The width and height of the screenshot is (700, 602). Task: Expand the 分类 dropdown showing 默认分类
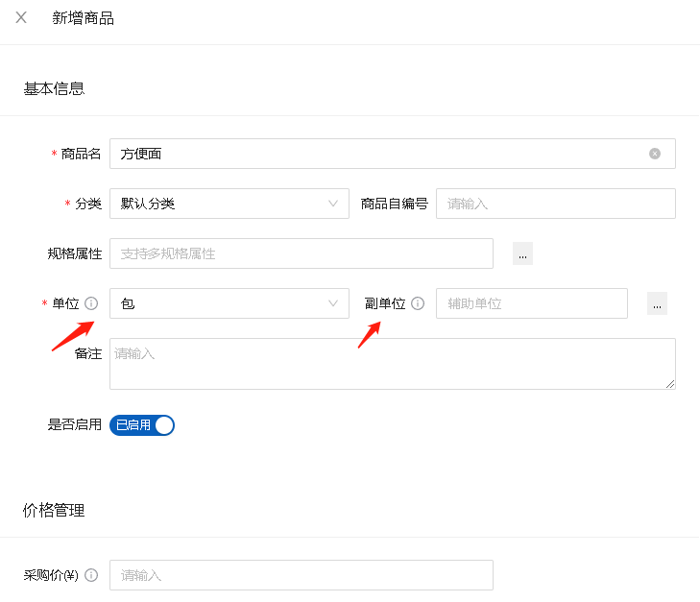click(x=229, y=204)
